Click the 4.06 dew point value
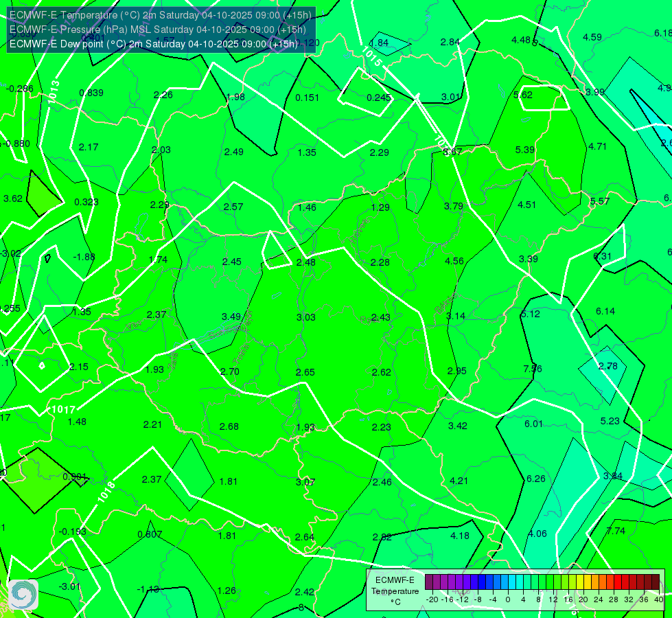Image resolution: width=672 pixels, height=618 pixels. click(x=537, y=534)
